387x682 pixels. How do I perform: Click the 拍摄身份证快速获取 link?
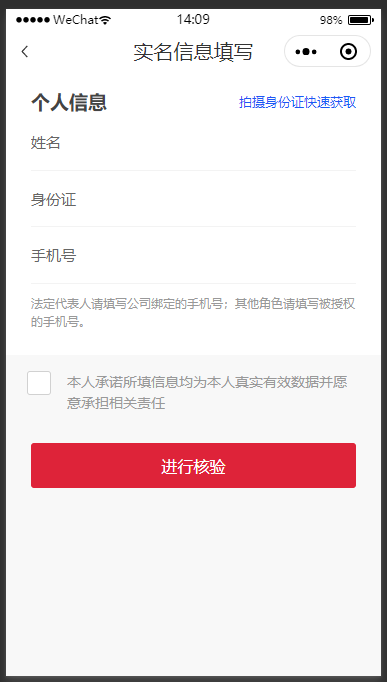pos(297,103)
